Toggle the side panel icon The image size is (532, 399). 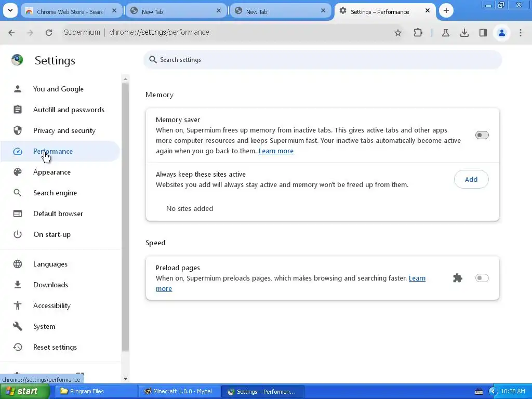point(483,33)
